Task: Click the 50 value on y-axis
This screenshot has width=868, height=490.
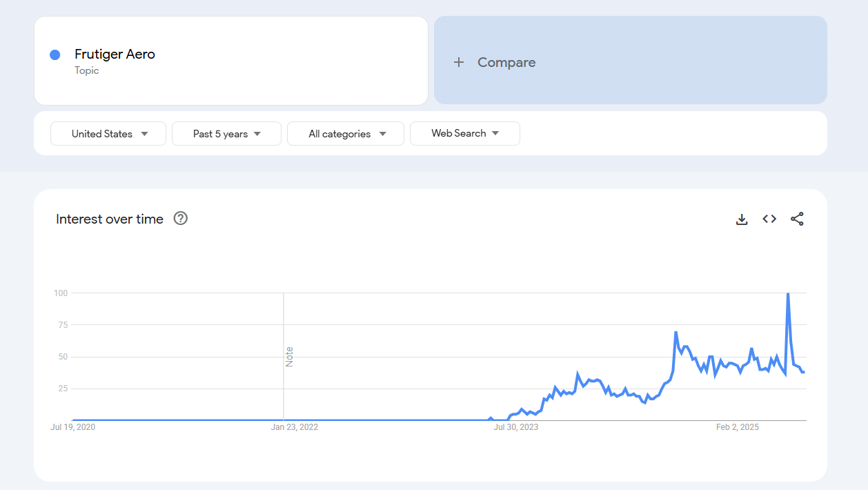Action: click(63, 357)
